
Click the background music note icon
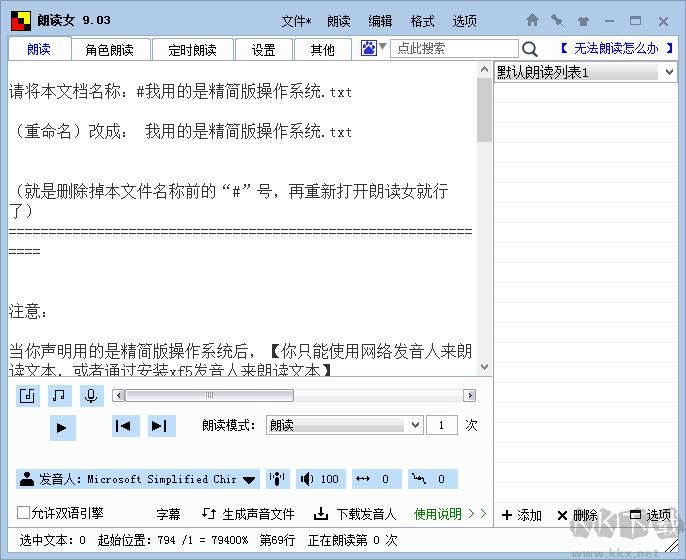click(60, 396)
